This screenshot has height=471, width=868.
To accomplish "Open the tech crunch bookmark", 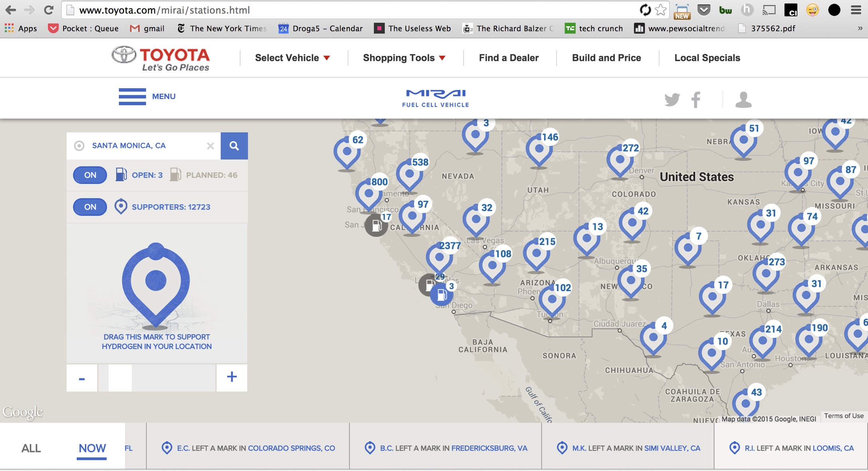I will pos(594,28).
